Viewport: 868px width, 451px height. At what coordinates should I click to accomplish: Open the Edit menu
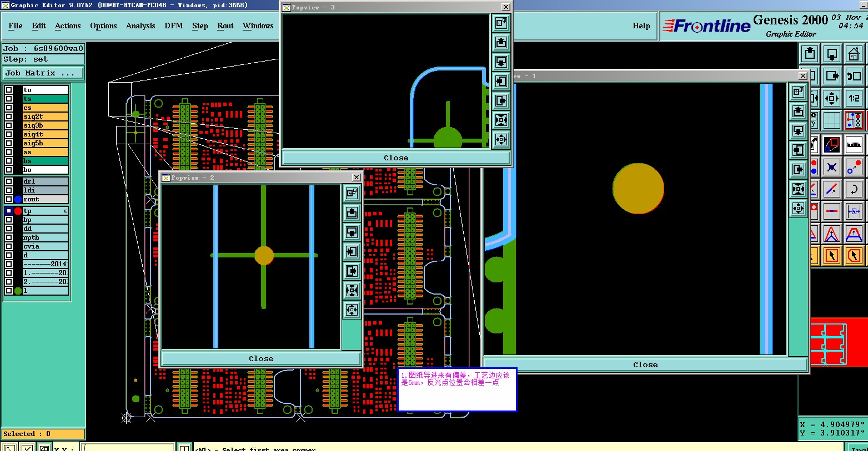tap(39, 26)
